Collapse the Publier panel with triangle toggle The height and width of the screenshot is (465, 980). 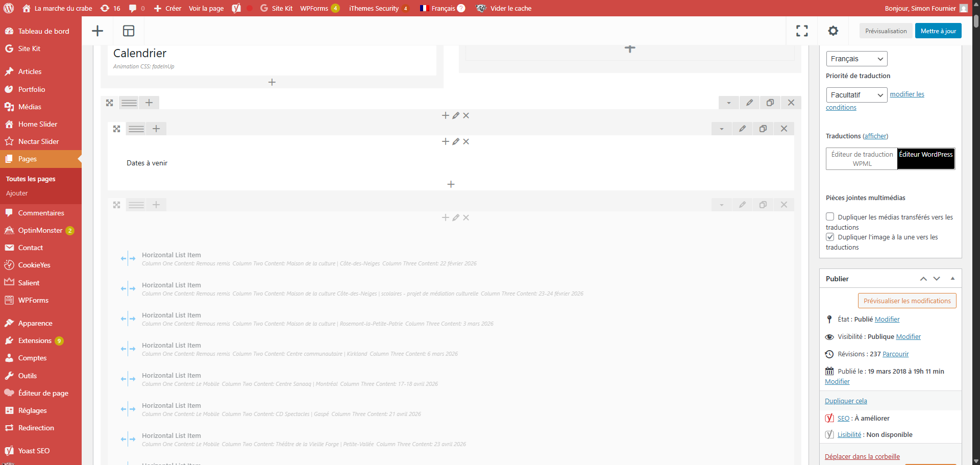[x=952, y=279]
